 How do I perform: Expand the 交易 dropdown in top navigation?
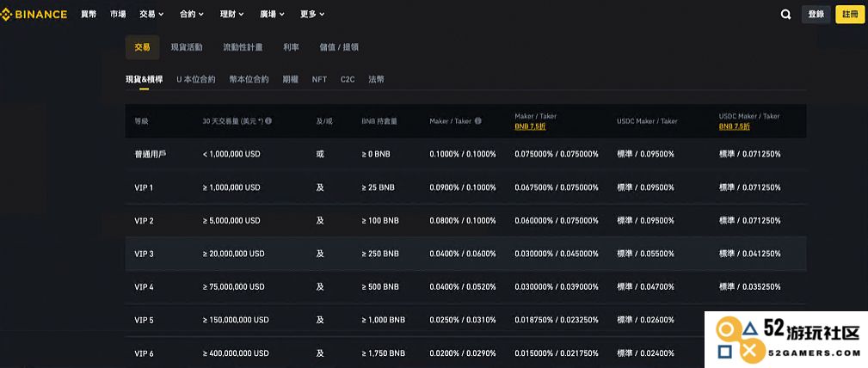[151, 15]
